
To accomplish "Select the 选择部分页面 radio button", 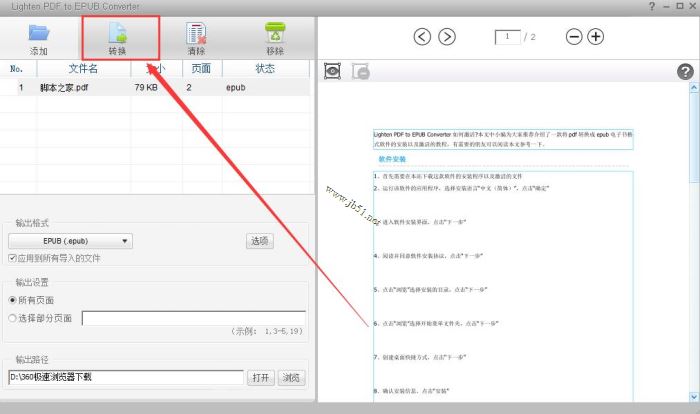I will [x=12, y=318].
